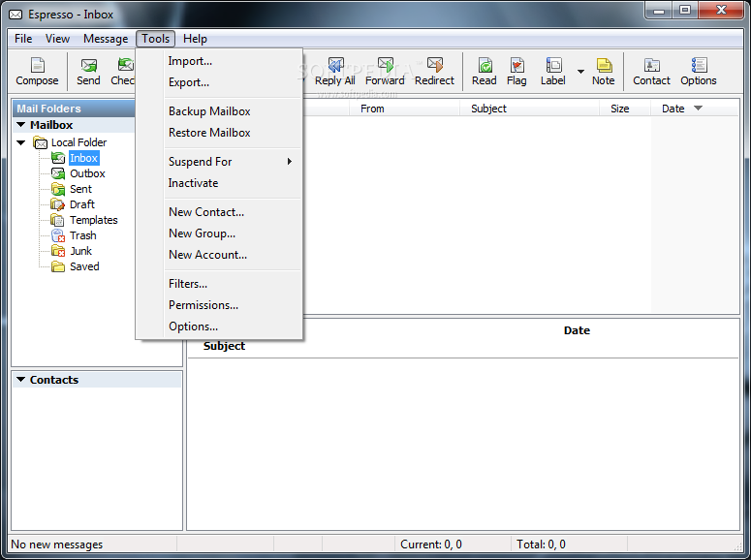Open the Saved folder
751x560 pixels.
84,266
